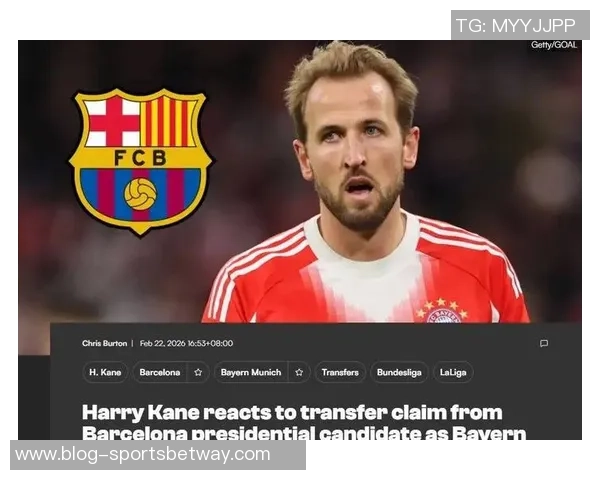This screenshot has width=600, height=480.
Task: Click the Feb 22, 2026 publish timestamp
Action: click(186, 343)
